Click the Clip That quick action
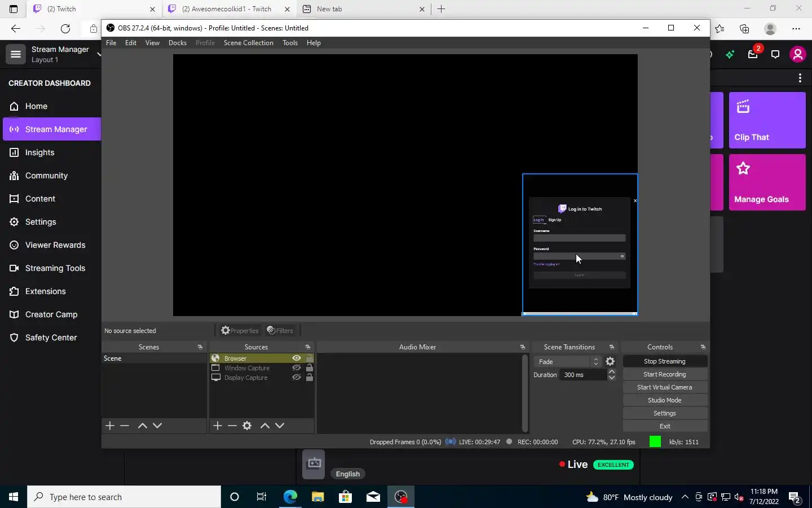This screenshot has width=812, height=508. [767, 120]
